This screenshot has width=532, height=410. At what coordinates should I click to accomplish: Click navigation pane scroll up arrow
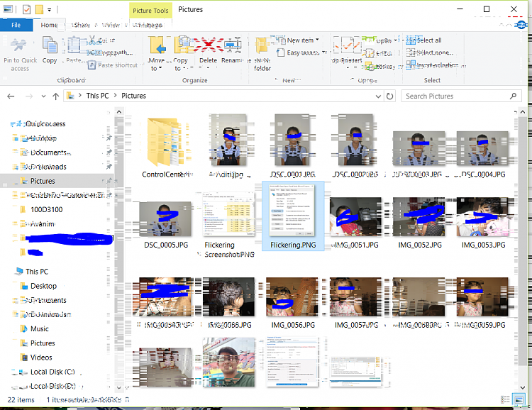pos(119,111)
